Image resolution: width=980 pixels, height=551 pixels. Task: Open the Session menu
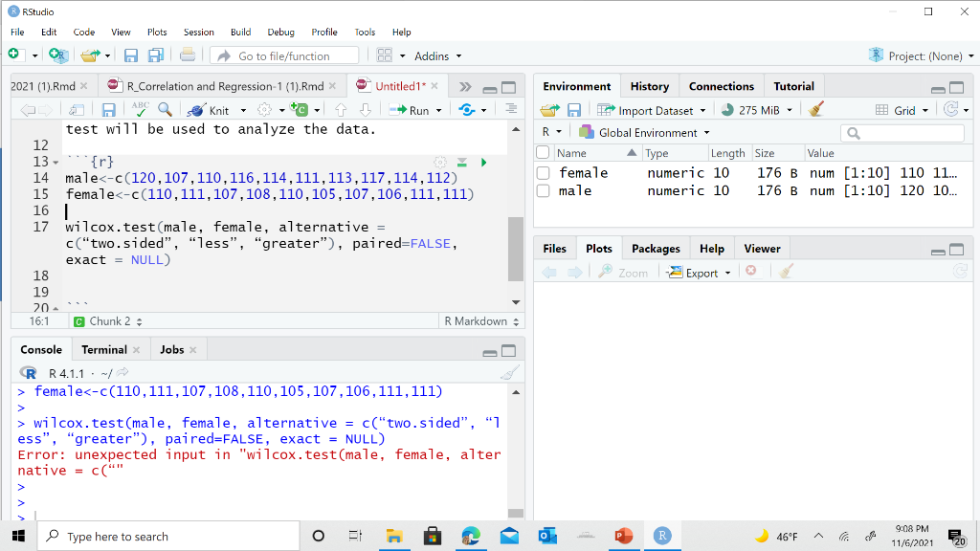coord(199,32)
